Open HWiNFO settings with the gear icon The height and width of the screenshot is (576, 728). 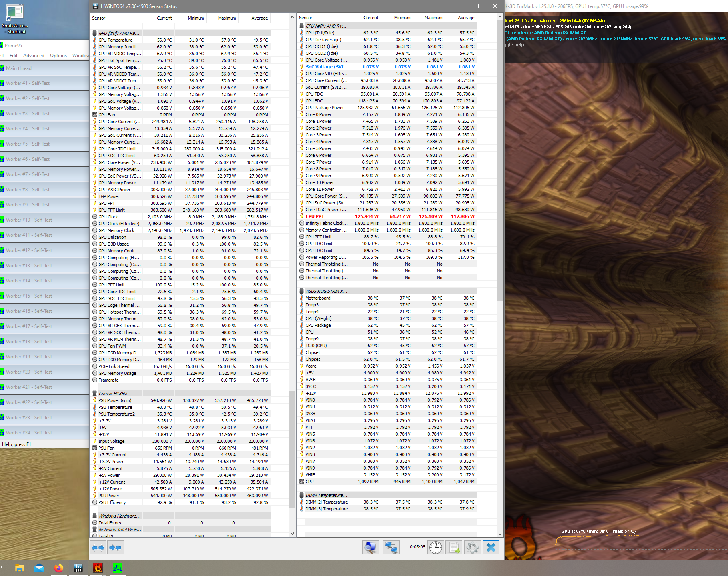pos(473,547)
